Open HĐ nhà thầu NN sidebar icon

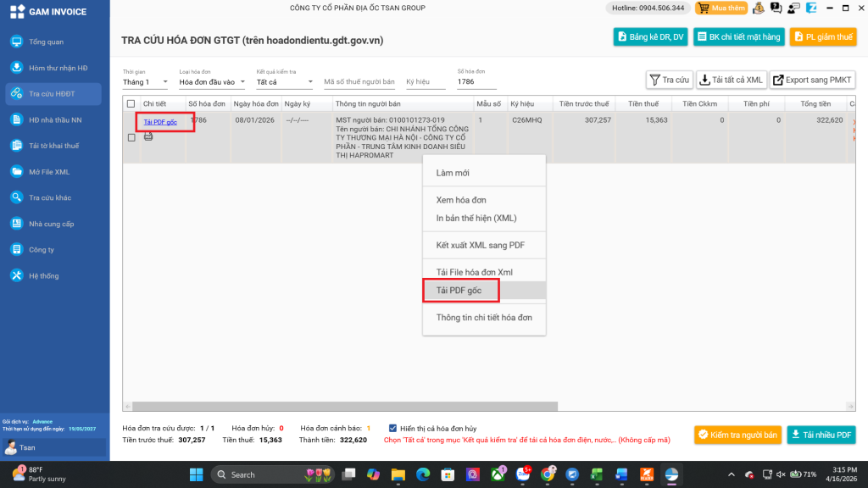click(16, 119)
